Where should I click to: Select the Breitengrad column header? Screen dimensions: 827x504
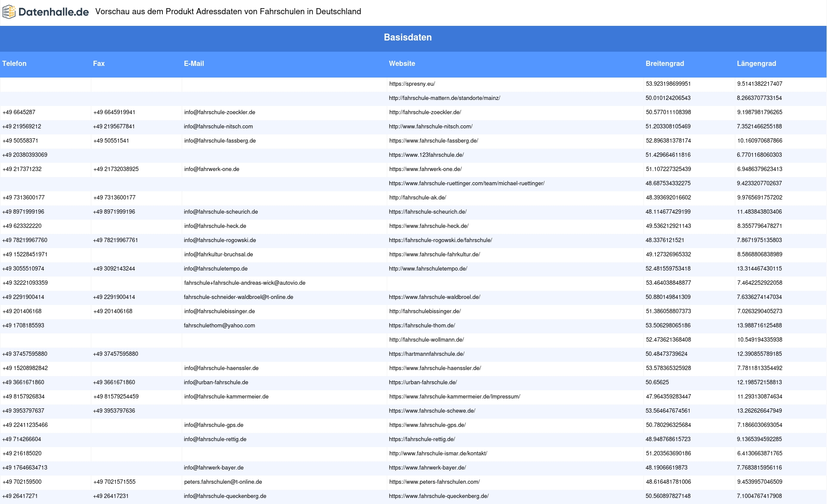(x=665, y=63)
